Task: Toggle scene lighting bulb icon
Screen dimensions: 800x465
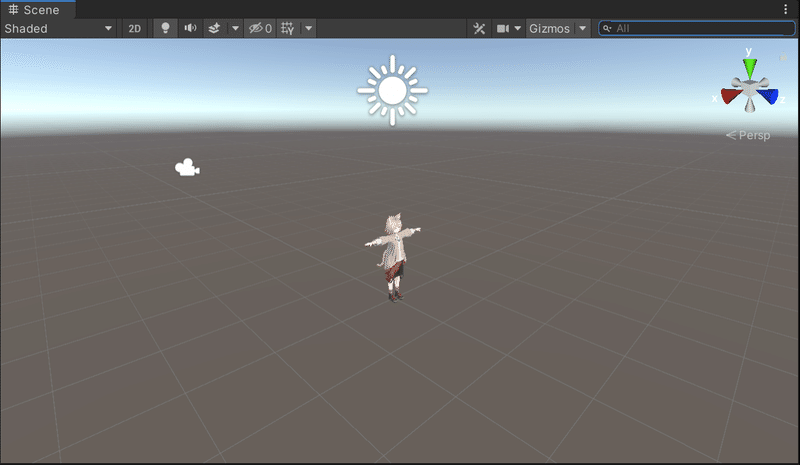Action: [x=165, y=29]
